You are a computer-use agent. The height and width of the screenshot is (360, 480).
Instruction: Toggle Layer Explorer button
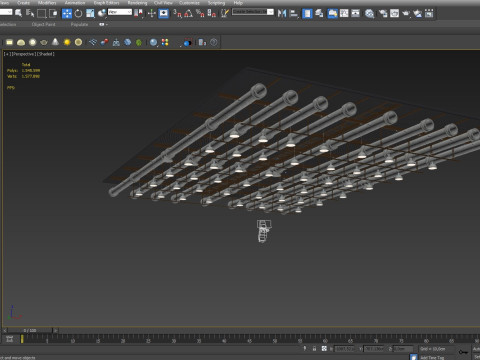click(319, 13)
